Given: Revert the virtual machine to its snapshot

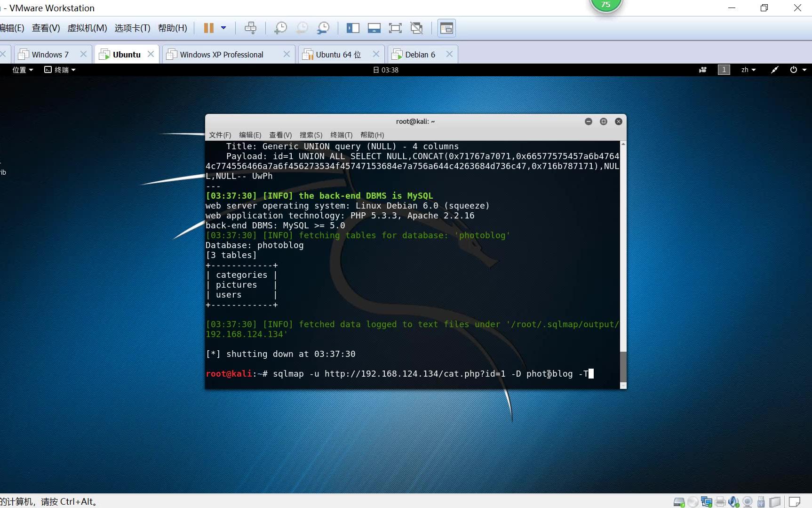Looking at the screenshot, I should point(302,28).
